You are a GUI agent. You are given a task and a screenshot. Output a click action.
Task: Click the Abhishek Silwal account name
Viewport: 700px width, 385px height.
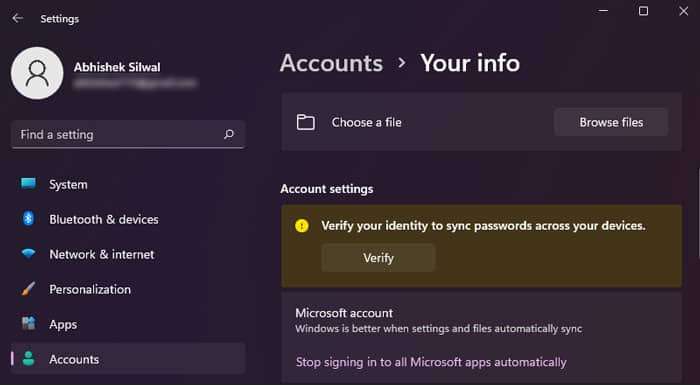[x=117, y=67]
